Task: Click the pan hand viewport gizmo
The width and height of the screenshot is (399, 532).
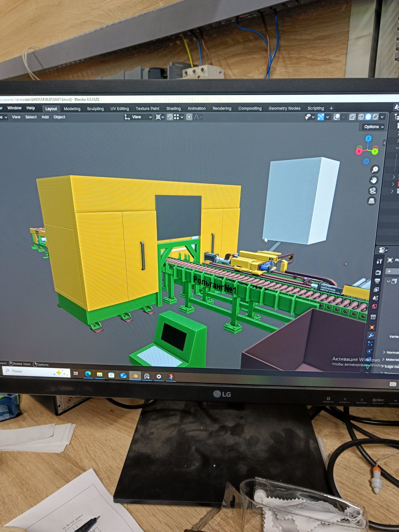Action: pos(374,180)
